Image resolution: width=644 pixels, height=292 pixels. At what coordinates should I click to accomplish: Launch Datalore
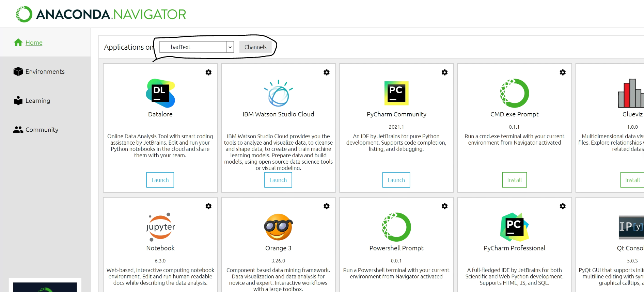(160, 180)
